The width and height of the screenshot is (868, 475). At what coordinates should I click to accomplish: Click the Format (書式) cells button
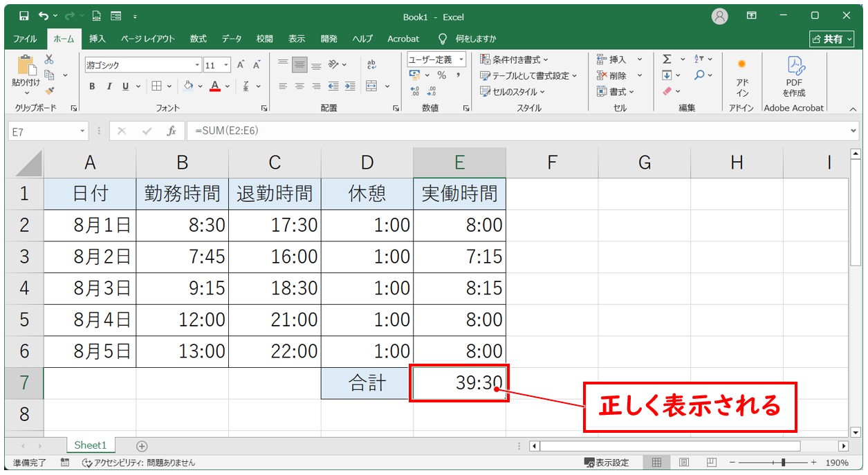click(616, 91)
